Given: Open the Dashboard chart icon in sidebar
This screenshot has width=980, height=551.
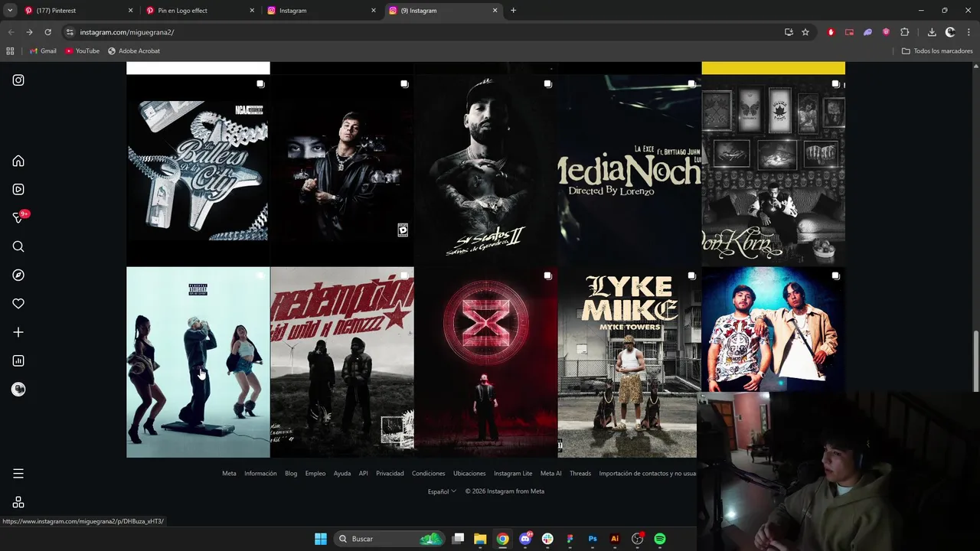Looking at the screenshot, I should [x=18, y=360].
